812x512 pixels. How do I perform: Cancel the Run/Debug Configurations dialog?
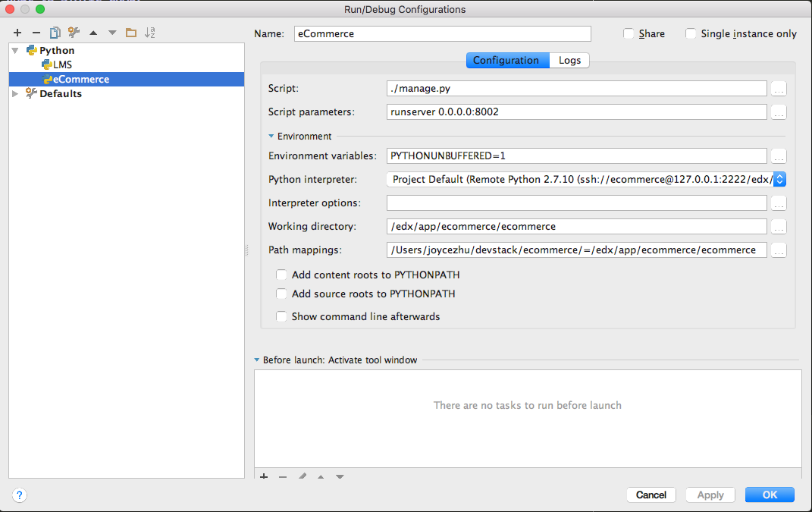tap(651, 495)
